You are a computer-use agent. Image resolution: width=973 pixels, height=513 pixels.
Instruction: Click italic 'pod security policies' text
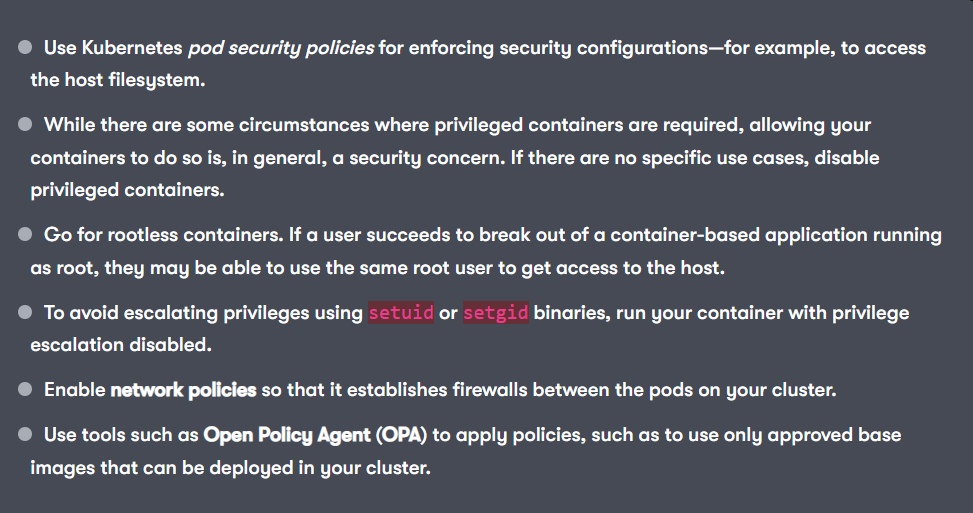tap(281, 48)
